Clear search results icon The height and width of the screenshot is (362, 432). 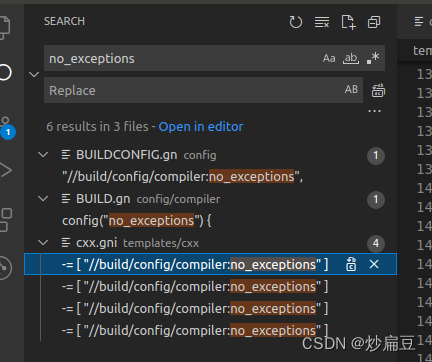tap(322, 22)
